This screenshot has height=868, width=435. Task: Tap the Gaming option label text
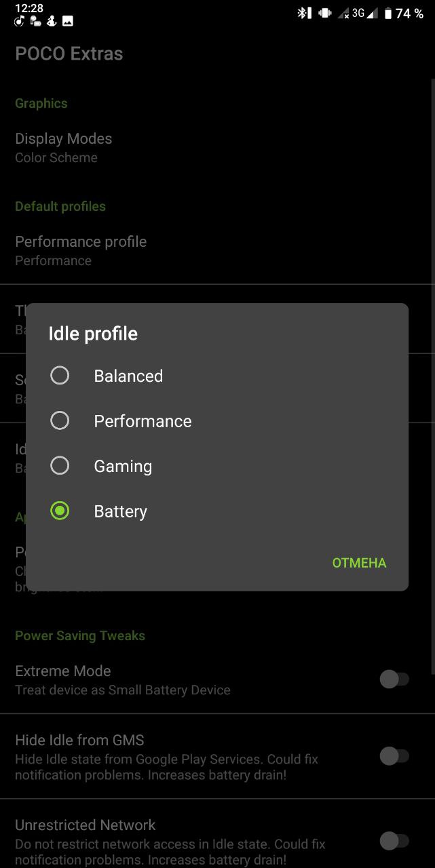coord(123,467)
